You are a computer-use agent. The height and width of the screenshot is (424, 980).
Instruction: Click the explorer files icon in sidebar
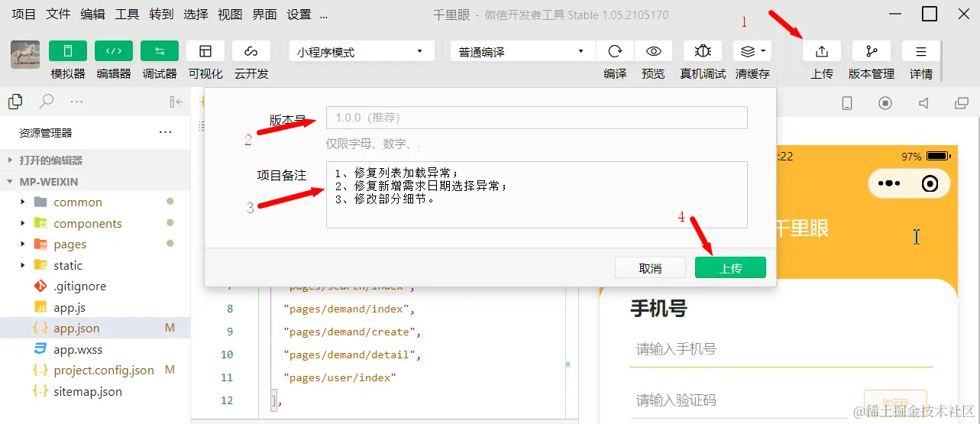[15, 101]
